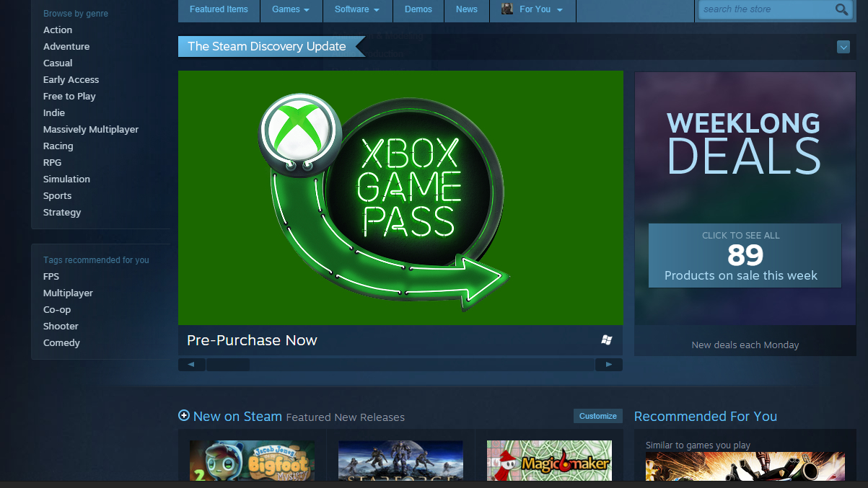Browse the RPG genre
868x488 pixels.
pos(52,162)
